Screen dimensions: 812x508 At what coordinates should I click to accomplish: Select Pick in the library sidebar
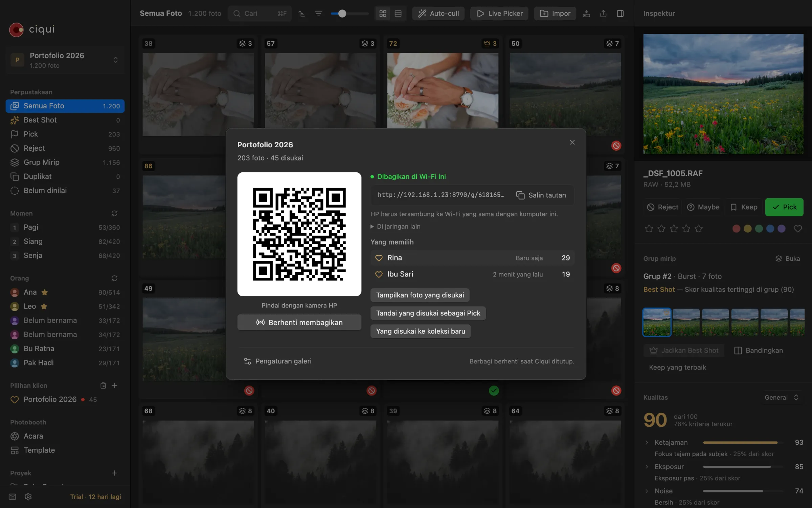65,134
